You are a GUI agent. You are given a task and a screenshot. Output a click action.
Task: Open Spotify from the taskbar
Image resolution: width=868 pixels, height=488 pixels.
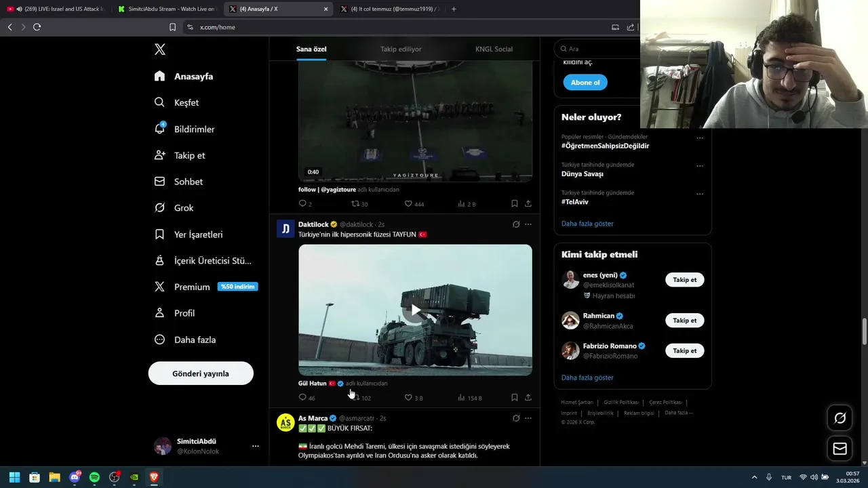[x=94, y=477]
